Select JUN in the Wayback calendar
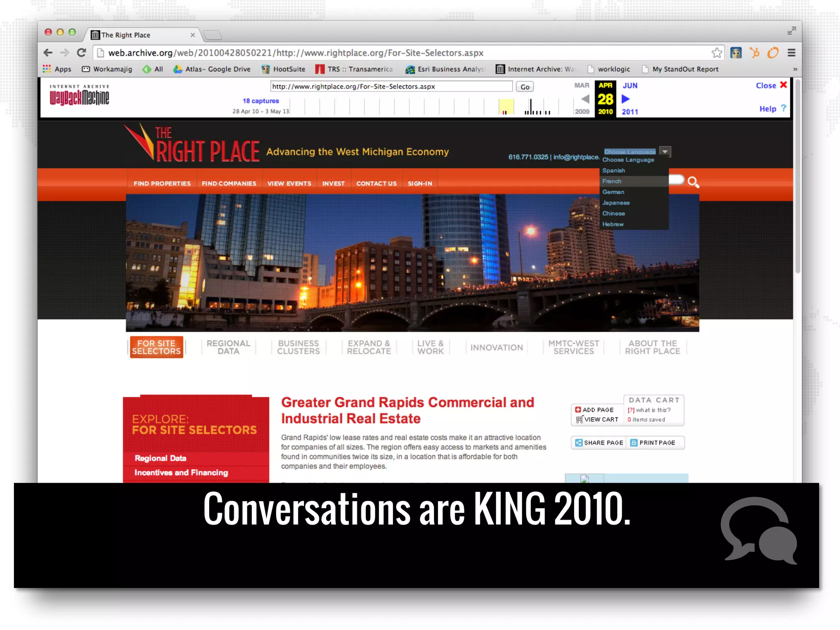840x630 pixels. 630,86
